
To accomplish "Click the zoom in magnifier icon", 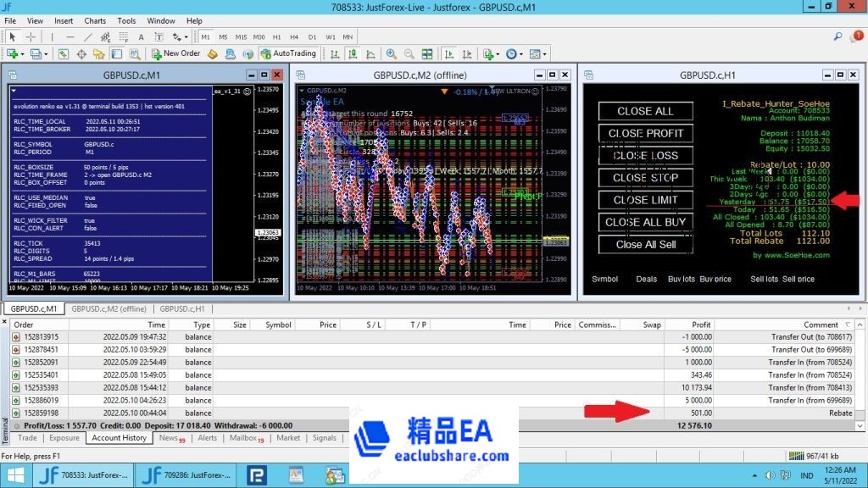I will tap(391, 53).
